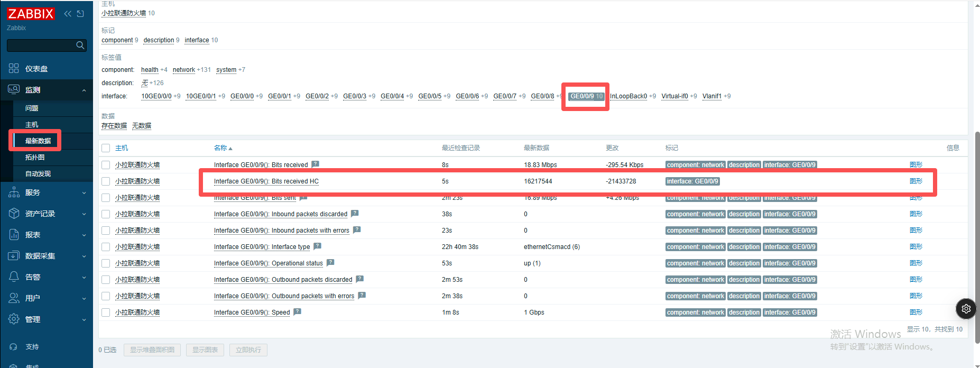Filter by interface 10GE0/0/0 tag value
This screenshot has width=980, height=368.
156,96
